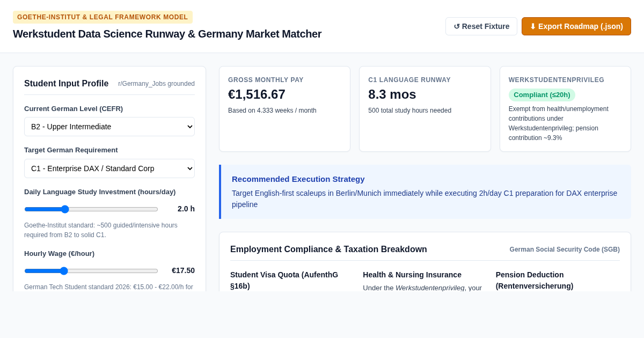This screenshot has width=644, height=338.
Task: Click the Recommended Execution Strategy heading
Action: (x=298, y=179)
